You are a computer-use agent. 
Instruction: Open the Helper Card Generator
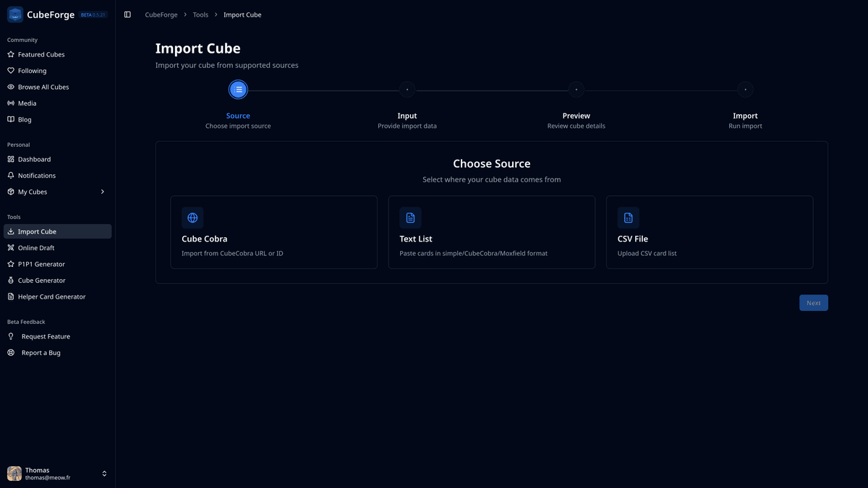tap(53, 296)
